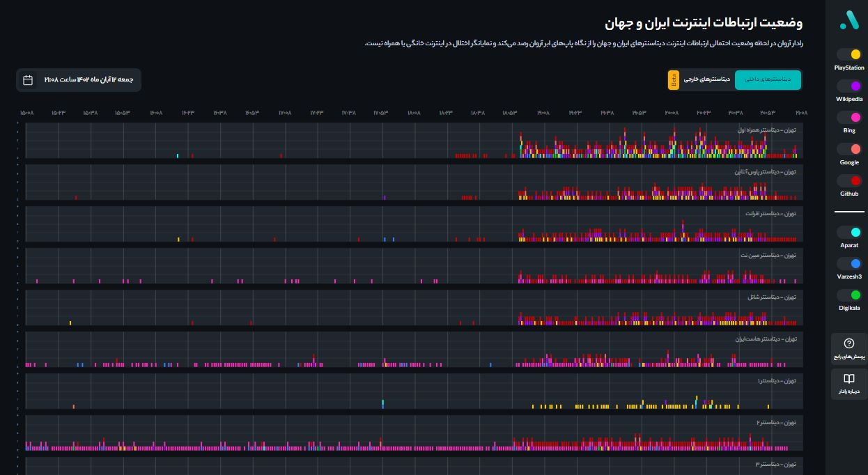Click the 20:08 time axis label
This screenshot has height=475, width=868.
point(672,112)
